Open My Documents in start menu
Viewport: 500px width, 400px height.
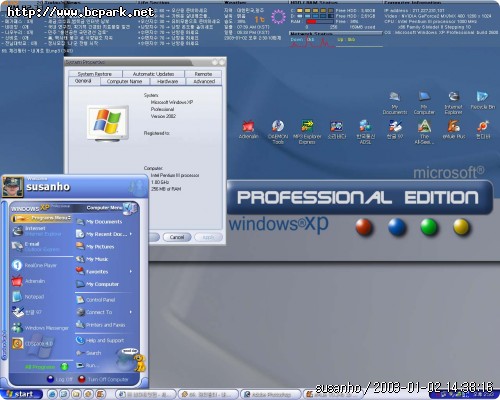(x=104, y=222)
